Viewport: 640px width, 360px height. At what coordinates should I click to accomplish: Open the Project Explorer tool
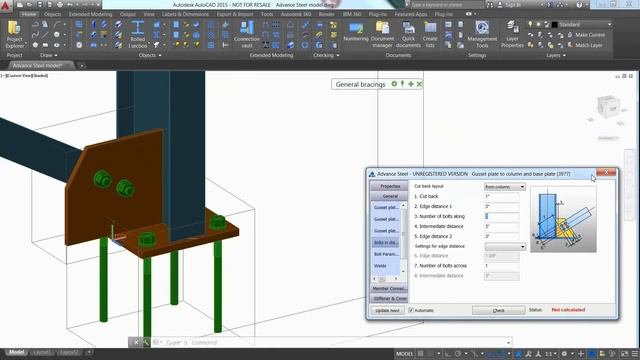point(14,35)
